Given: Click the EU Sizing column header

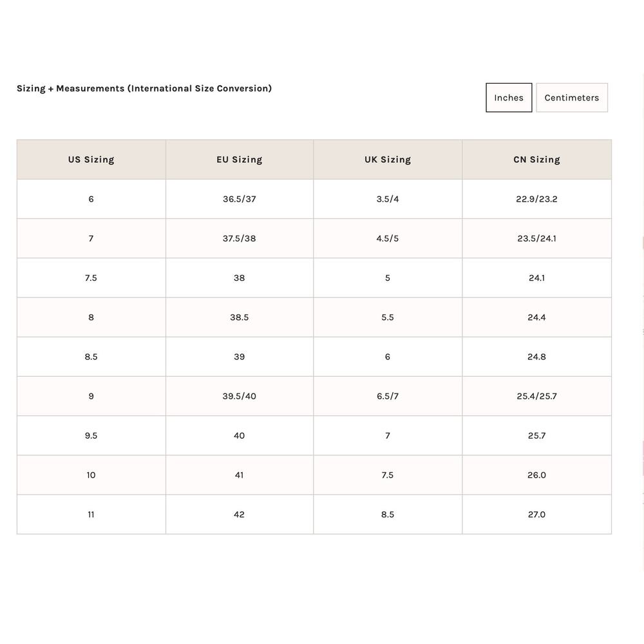Looking at the screenshot, I should pos(239,160).
